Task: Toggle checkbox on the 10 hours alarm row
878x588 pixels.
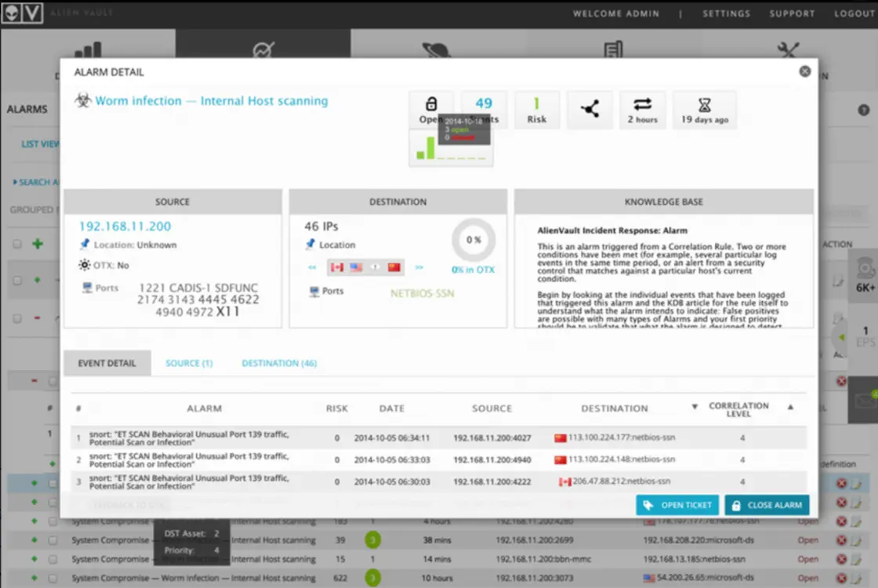Action: click(x=53, y=578)
